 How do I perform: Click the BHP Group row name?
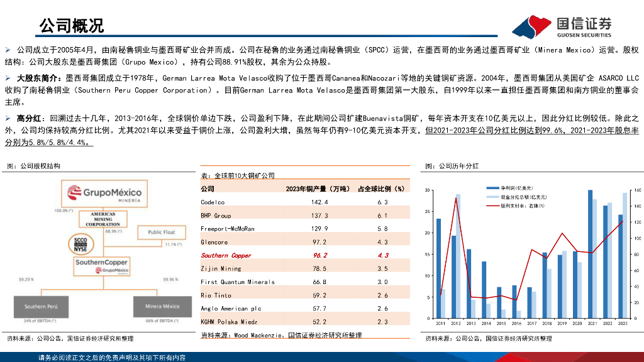pos(216,216)
